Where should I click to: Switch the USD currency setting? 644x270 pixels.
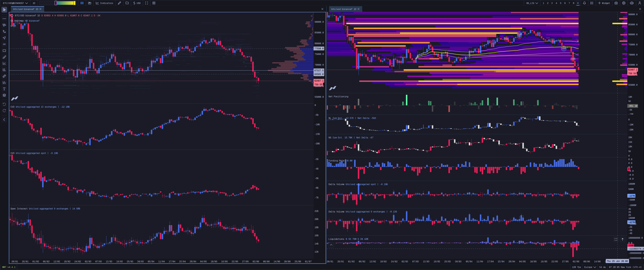(x=137, y=3)
